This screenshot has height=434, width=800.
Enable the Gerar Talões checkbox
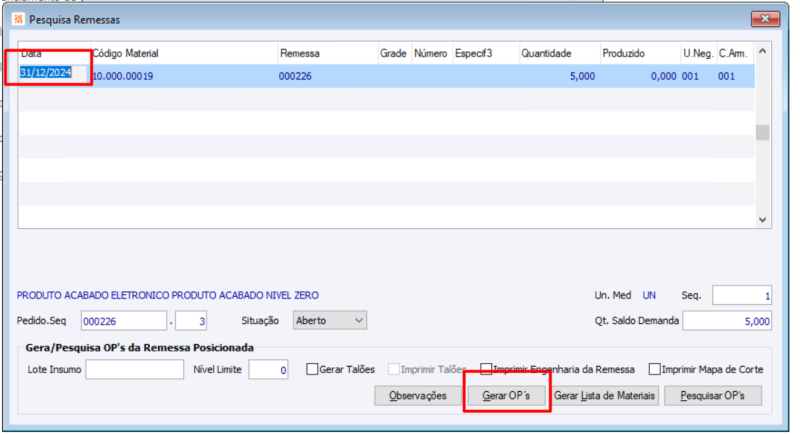tap(312, 369)
